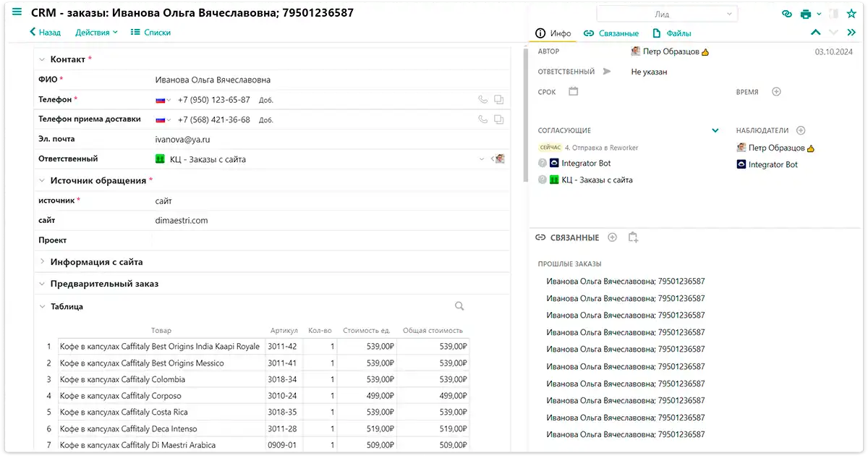Click the email field ivanova@ya.ru
The width and height of the screenshot is (868, 456).
182,139
